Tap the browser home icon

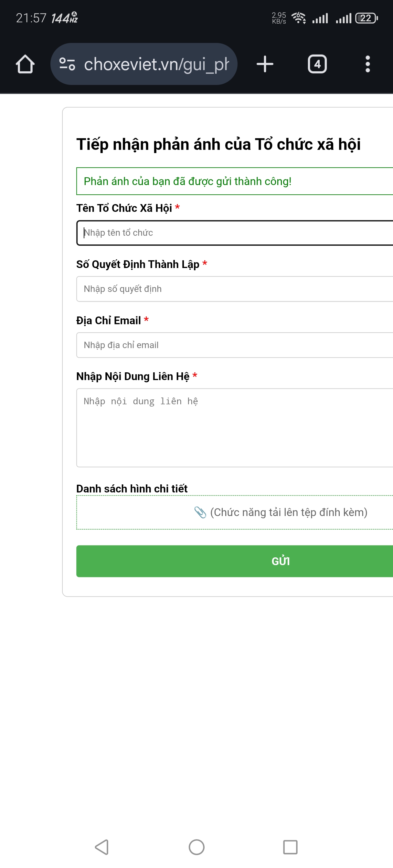click(x=25, y=64)
